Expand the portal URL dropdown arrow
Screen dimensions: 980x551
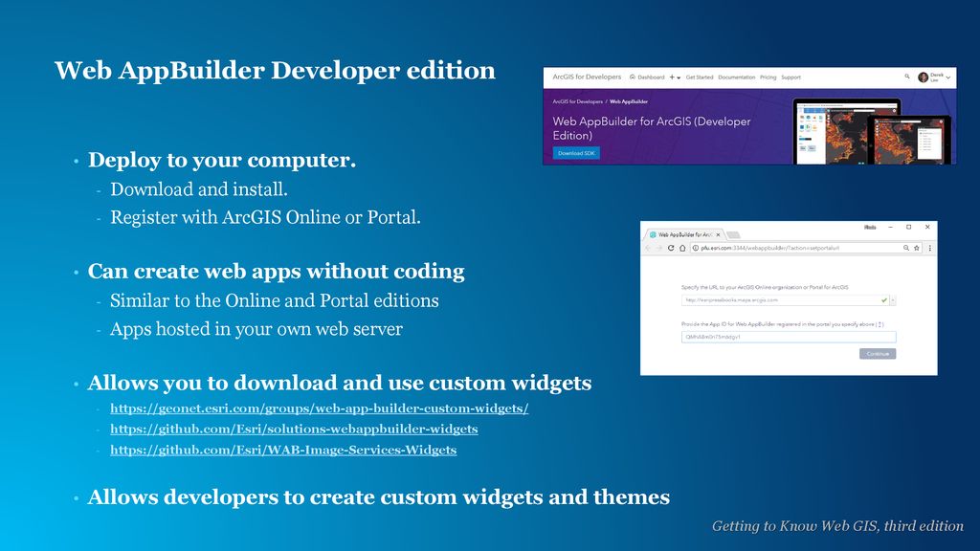click(893, 300)
